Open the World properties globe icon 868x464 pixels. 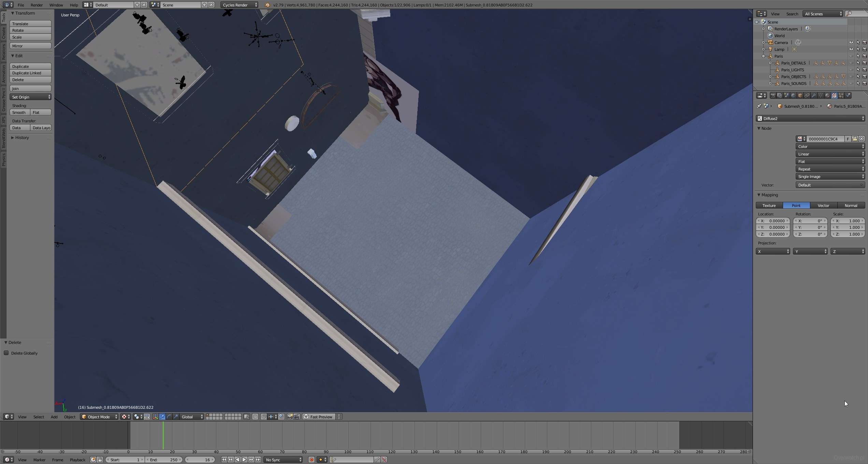click(x=793, y=96)
